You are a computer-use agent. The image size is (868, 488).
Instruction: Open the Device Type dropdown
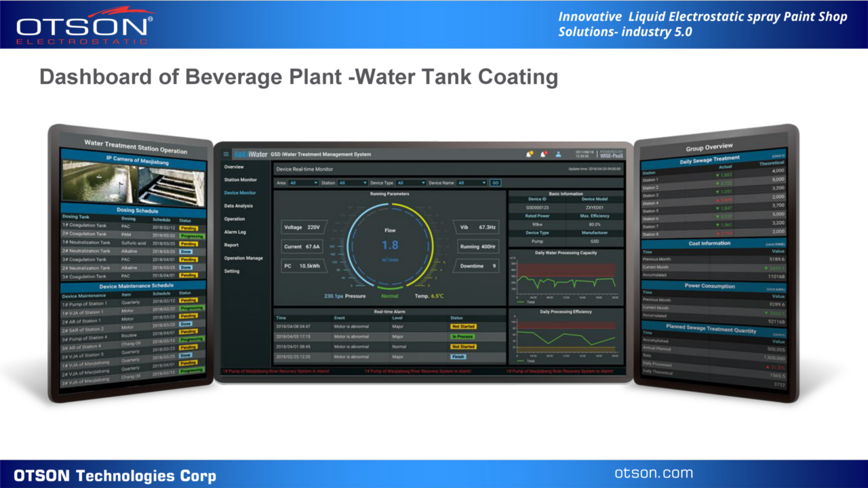click(x=411, y=183)
